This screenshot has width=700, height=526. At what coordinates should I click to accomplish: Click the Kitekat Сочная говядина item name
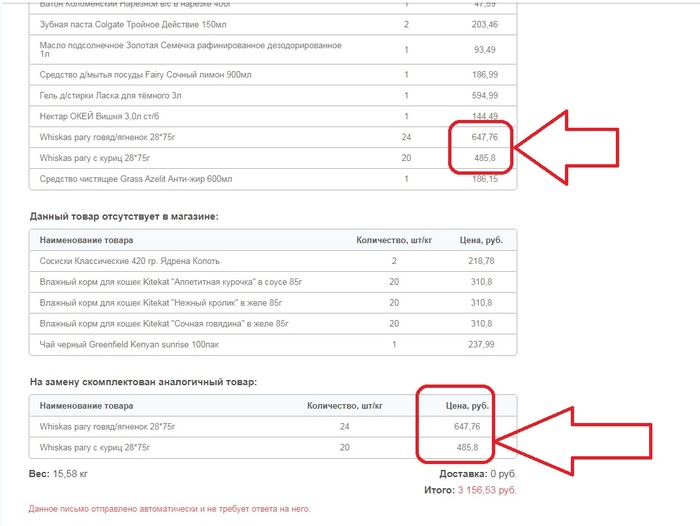point(164,324)
